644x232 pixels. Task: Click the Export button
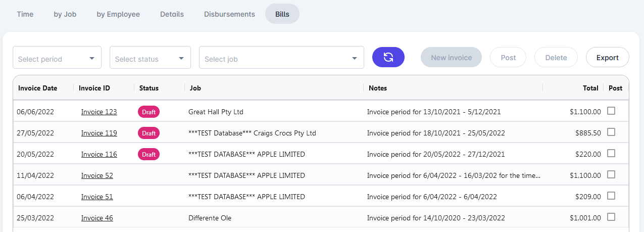(607, 58)
